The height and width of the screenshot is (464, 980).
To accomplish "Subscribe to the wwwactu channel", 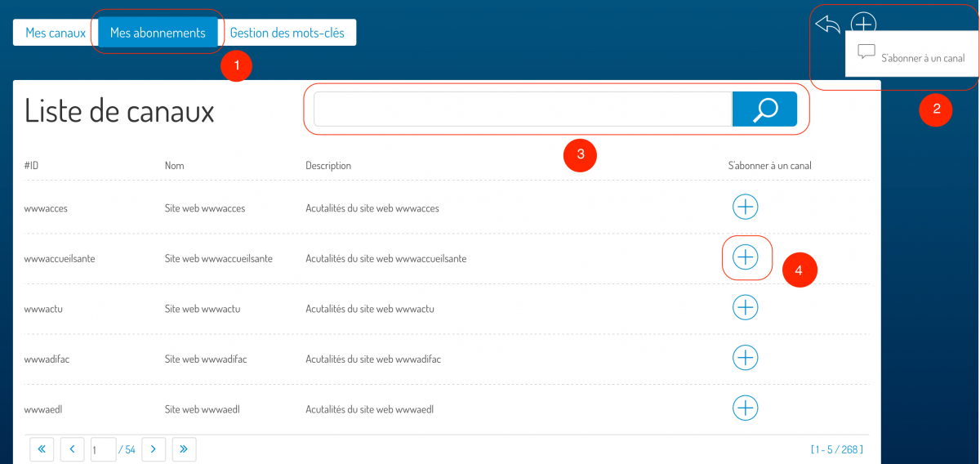I will [x=745, y=307].
